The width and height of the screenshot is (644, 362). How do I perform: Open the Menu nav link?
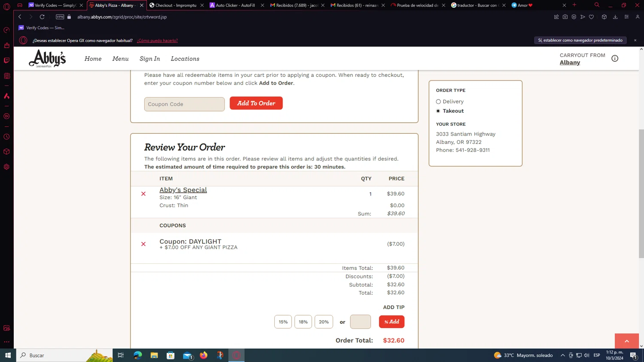coord(121,59)
